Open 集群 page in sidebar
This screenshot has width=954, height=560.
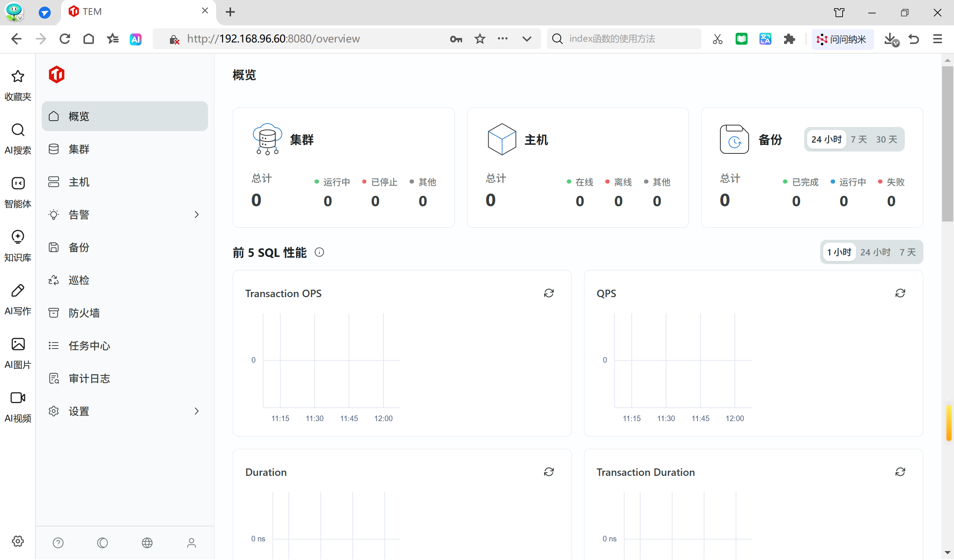pos(79,149)
